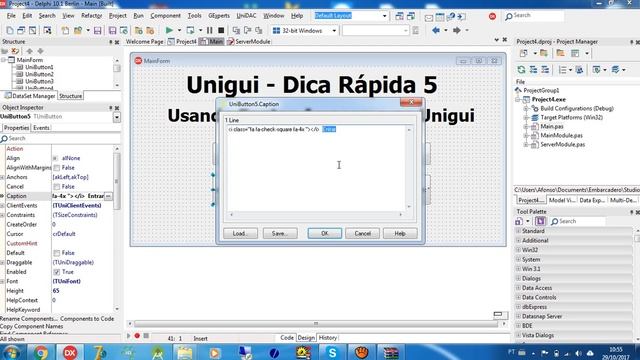The width and height of the screenshot is (640, 360).
Task: Click the Save... button in the dialog
Action: click(x=280, y=233)
